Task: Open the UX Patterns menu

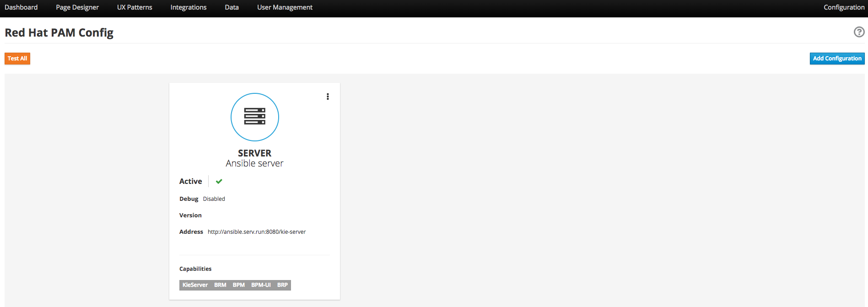Action: pos(135,7)
